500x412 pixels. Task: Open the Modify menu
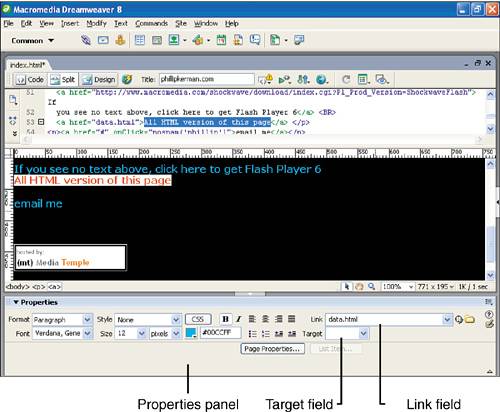click(x=96, y=23)
